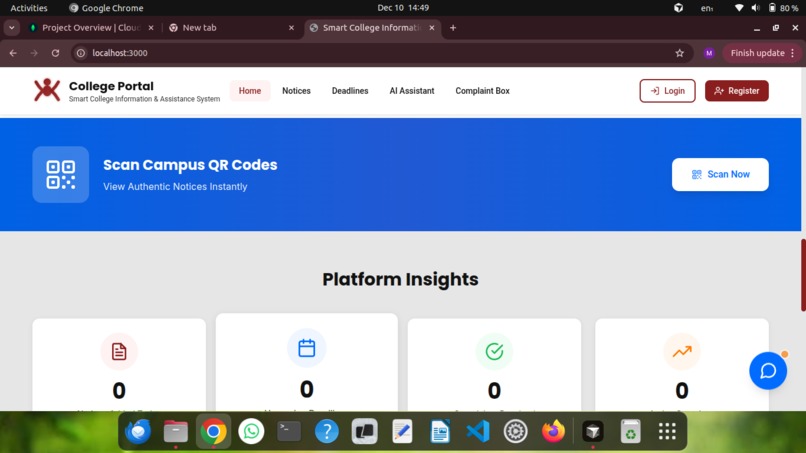This screenshot has width=806, height=453.
Task: Click the orange trending arrow icon
Action: tap(682, 352)
